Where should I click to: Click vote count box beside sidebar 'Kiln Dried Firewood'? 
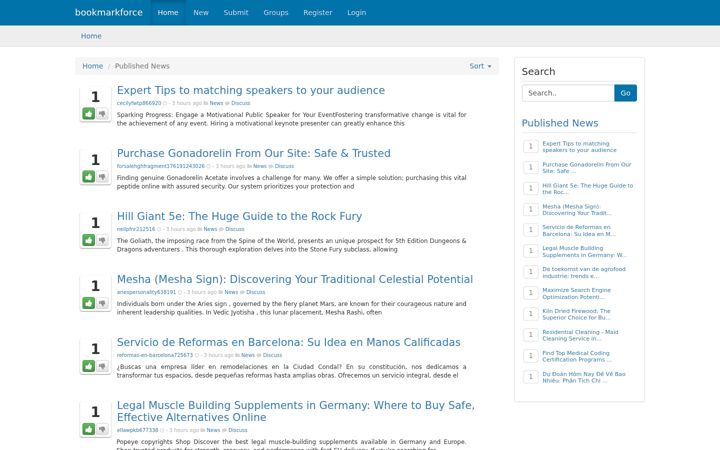[x=531, y=314]
